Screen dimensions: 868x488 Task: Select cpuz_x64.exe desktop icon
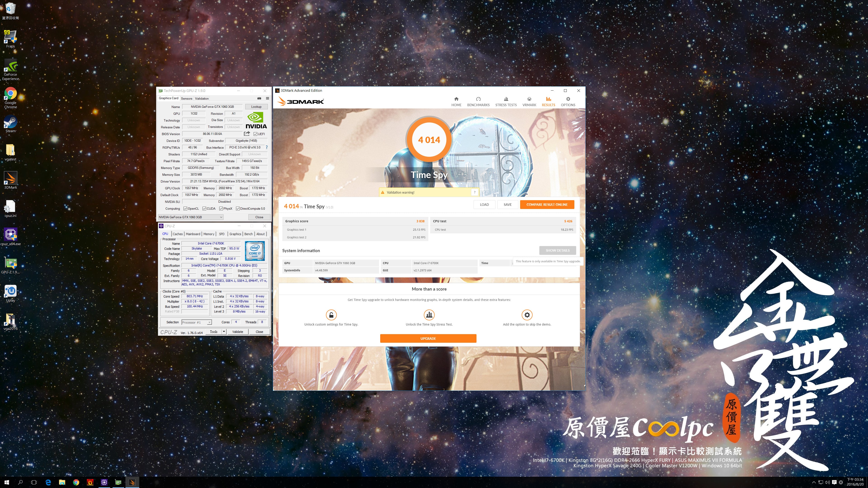tap(10, 237)
